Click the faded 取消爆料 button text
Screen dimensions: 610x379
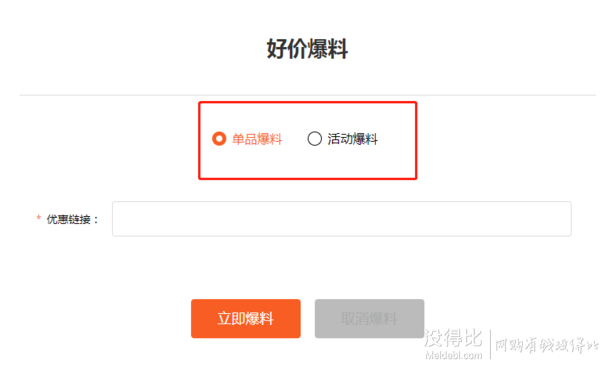369,318
